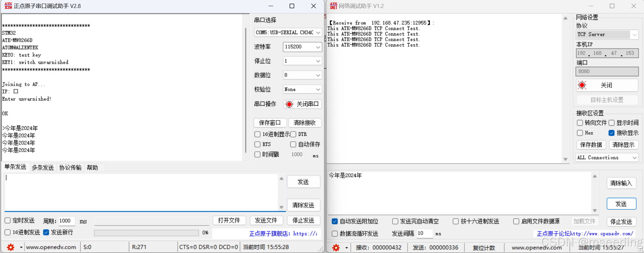
Task: Enable 启用文件数据源 checkbox
Action: 516,221
